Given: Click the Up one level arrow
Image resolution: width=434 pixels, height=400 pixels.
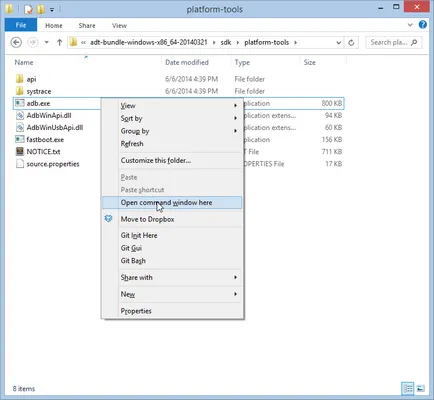Looking at the screenshot, I should point(59,42).
